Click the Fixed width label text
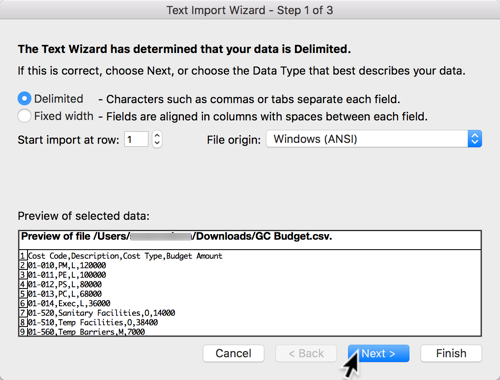 (64, 116)
